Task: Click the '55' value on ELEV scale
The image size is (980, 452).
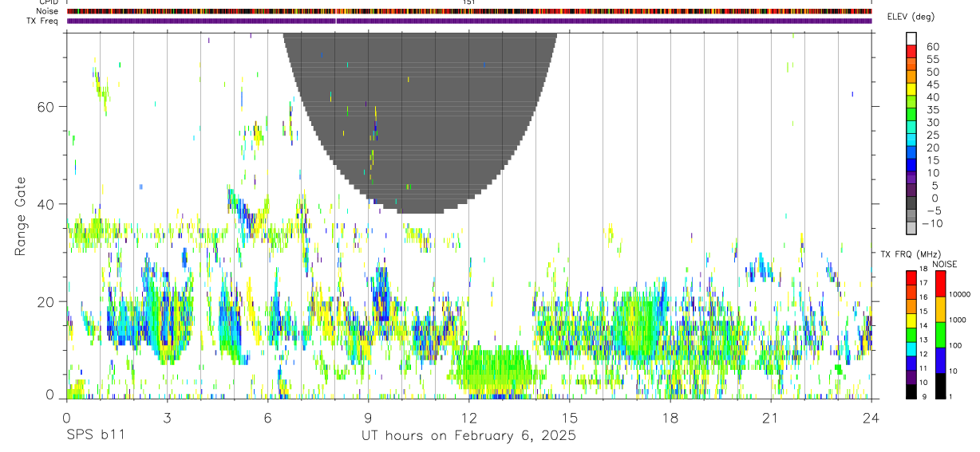Action: (x=932, y=59)
